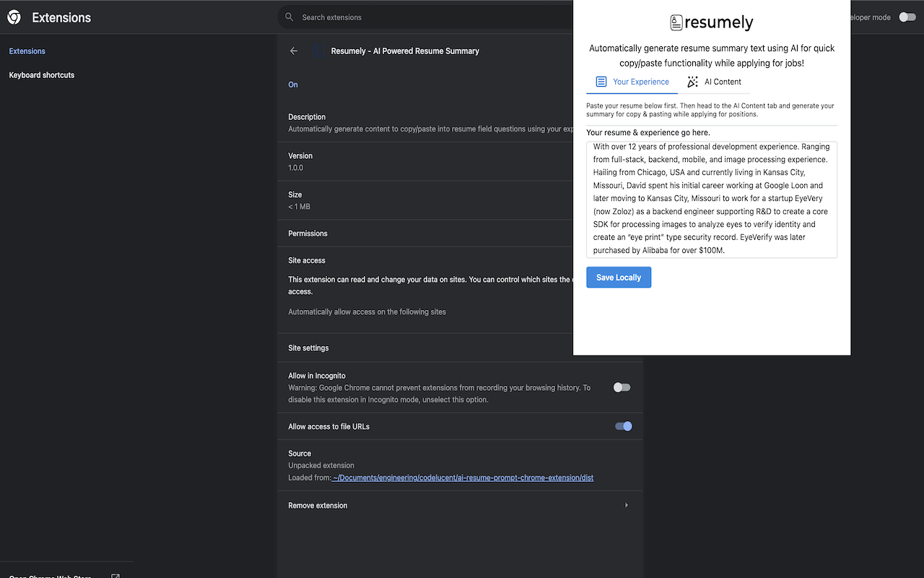Turn on Developer mode

[x=907, y=17]
